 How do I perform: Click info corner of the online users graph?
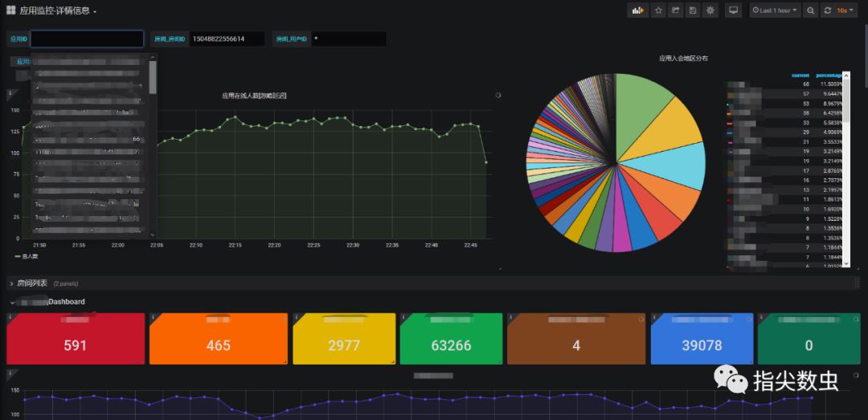(10, 95)
